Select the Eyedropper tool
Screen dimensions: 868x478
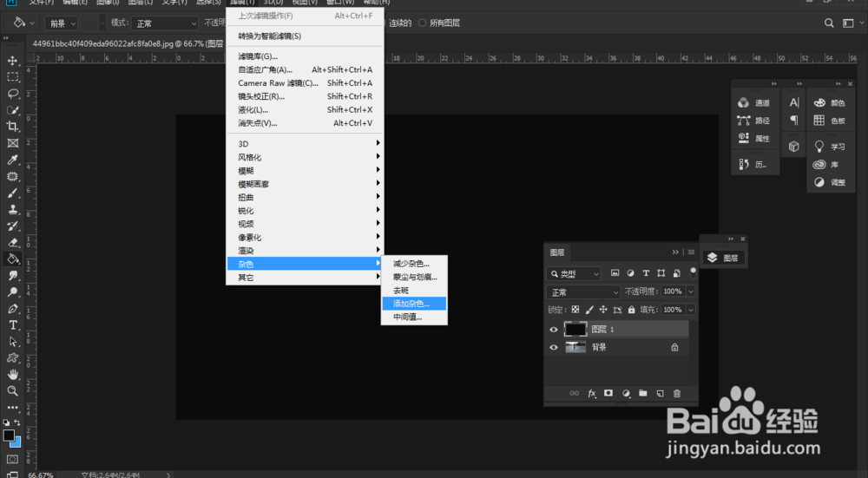coord(13,160)
